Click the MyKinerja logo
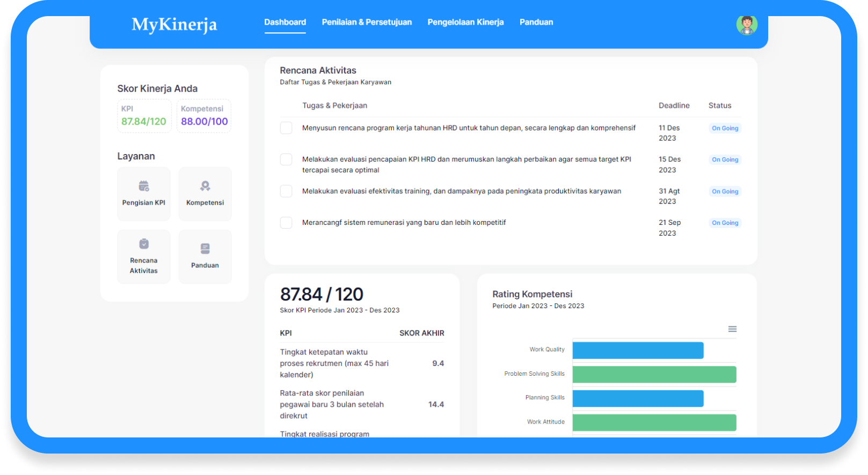This screenshot has width=868, height=475. point(174,25)
